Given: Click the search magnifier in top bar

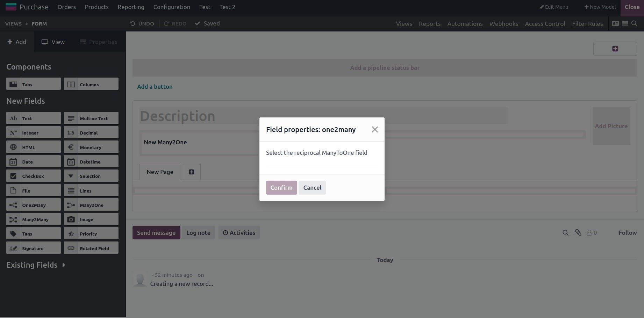Looking at the screenshot, I should 634,23.
